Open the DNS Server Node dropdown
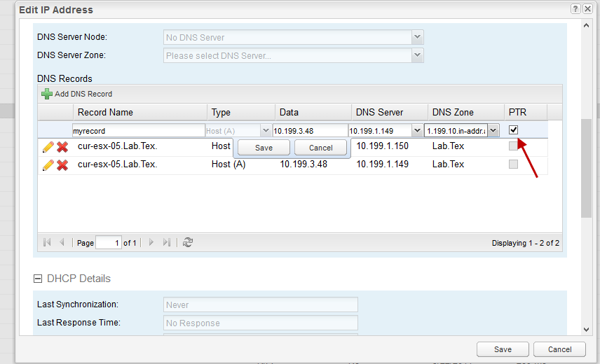Screen dimensions: 600x364 (418, 37)
